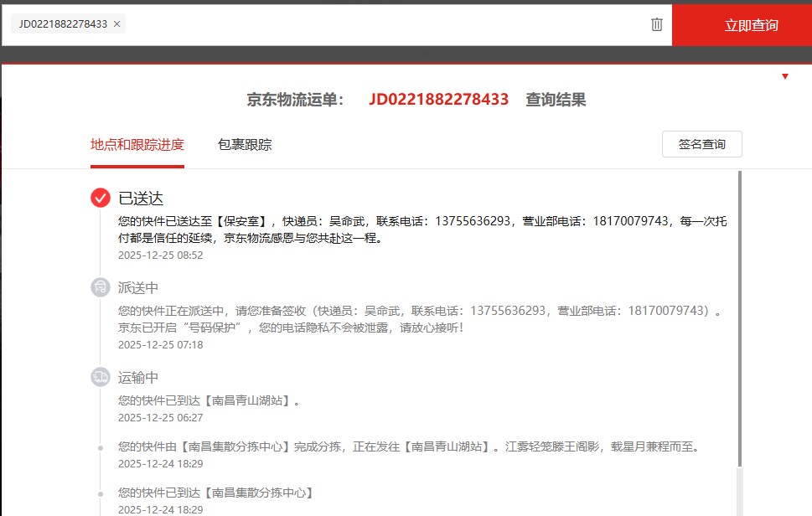The height and width of the screenshot is (516, 812).
Task: Click the trash icon to clear input
Action: [x=657, y=24]
